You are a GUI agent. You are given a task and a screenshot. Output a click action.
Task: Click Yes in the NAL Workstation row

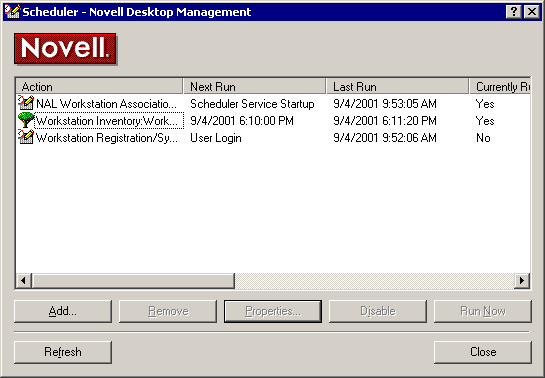click(485, 104)
